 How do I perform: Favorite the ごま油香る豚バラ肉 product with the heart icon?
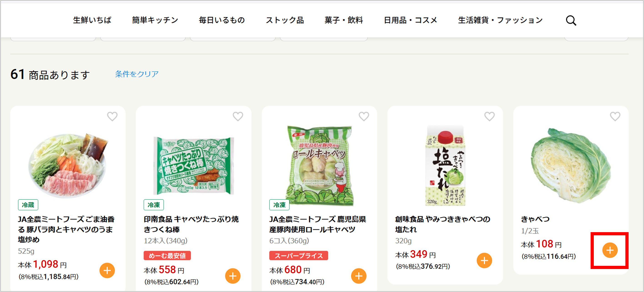click(112, 116)
